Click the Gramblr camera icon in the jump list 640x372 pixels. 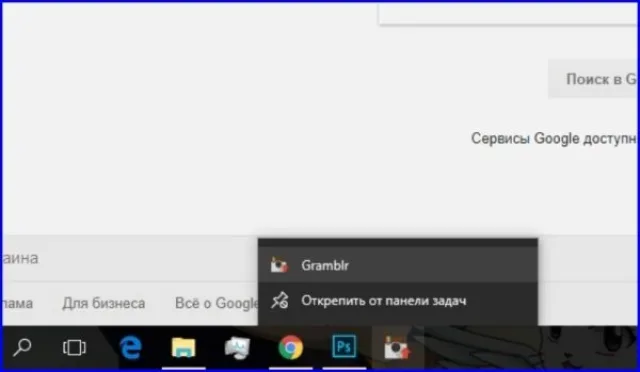coord(279,265)
